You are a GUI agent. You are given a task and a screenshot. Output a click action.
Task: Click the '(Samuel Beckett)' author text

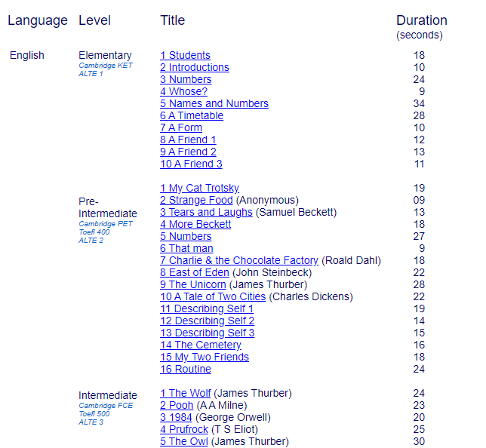pos(296,212)
